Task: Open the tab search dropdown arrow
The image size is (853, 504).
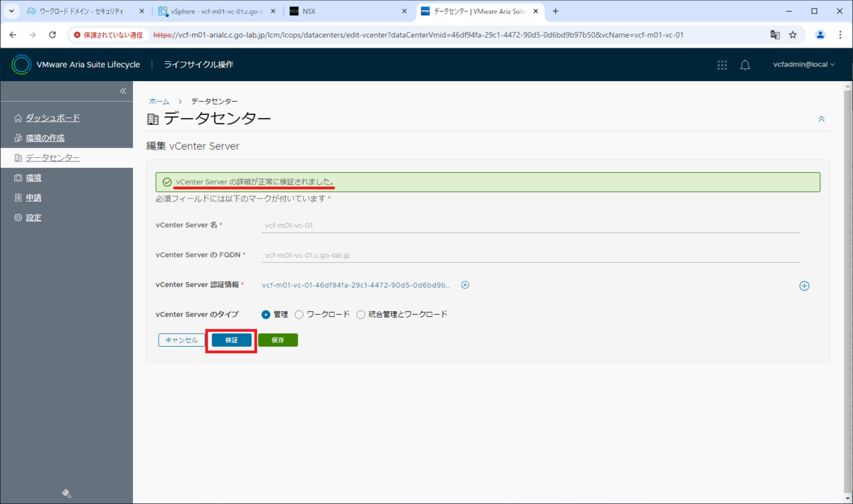Action: (x=11, y=11)
